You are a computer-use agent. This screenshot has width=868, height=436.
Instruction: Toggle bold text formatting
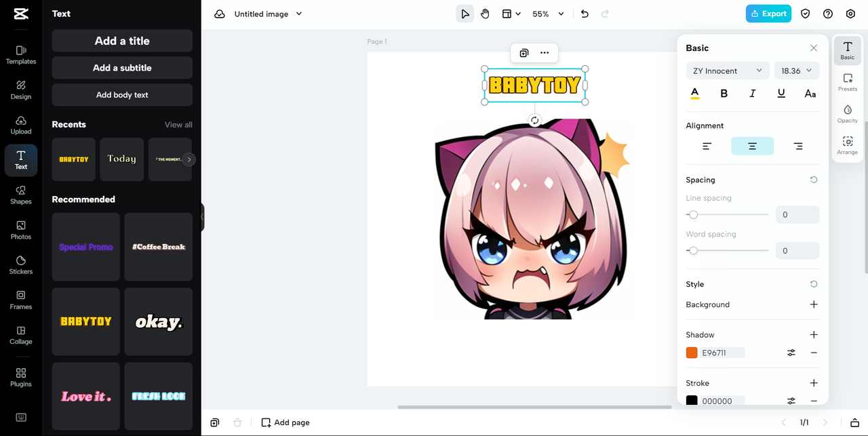[x=724, y=94]
